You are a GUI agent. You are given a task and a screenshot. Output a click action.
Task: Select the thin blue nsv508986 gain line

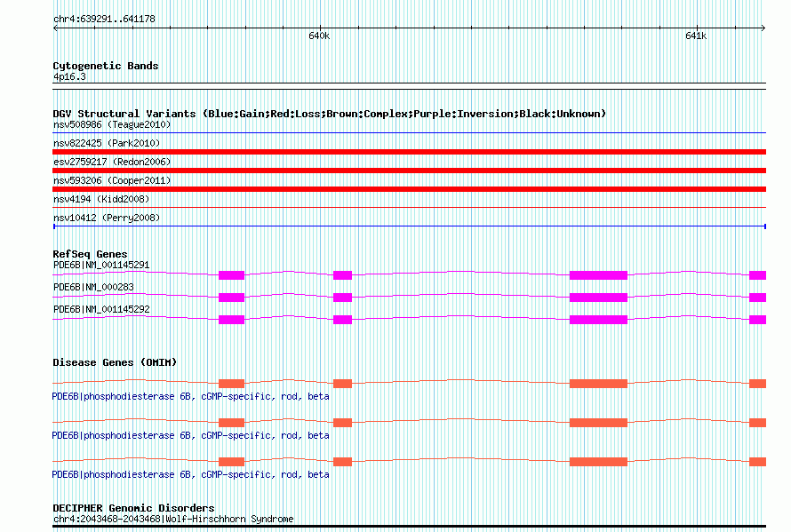coord(409,133)
